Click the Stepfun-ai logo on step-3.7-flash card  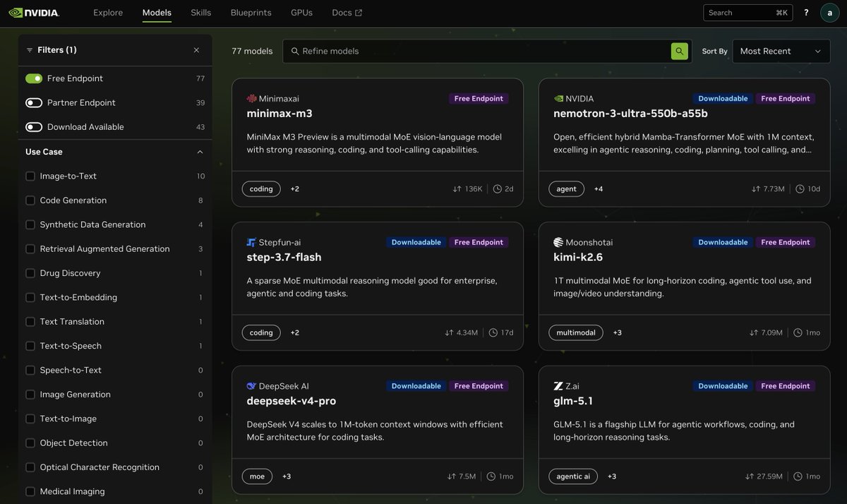point(251,242)
